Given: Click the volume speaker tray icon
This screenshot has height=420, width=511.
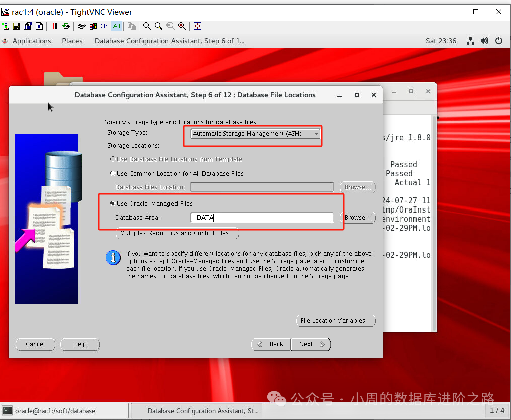Looking at the screenshot, I should [484, 41].
